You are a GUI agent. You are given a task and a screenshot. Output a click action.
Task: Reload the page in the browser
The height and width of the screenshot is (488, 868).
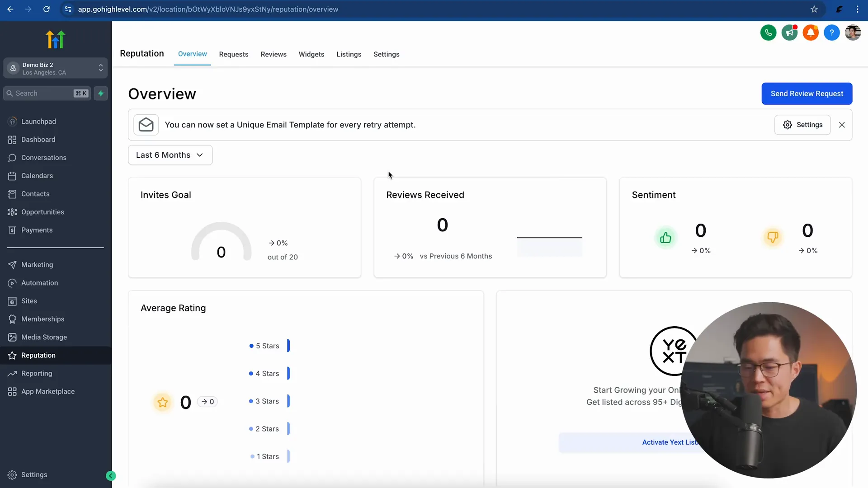pos(47,9)
